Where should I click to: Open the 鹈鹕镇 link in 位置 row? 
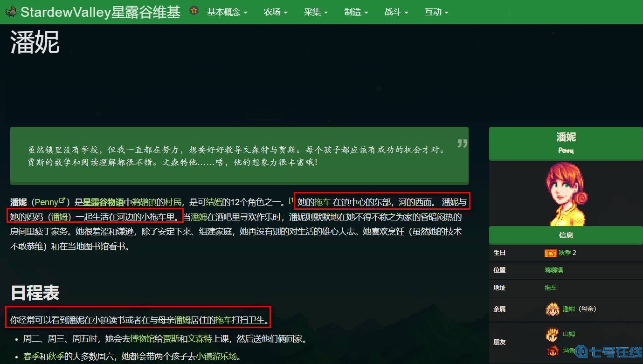(x=553, y=270)
